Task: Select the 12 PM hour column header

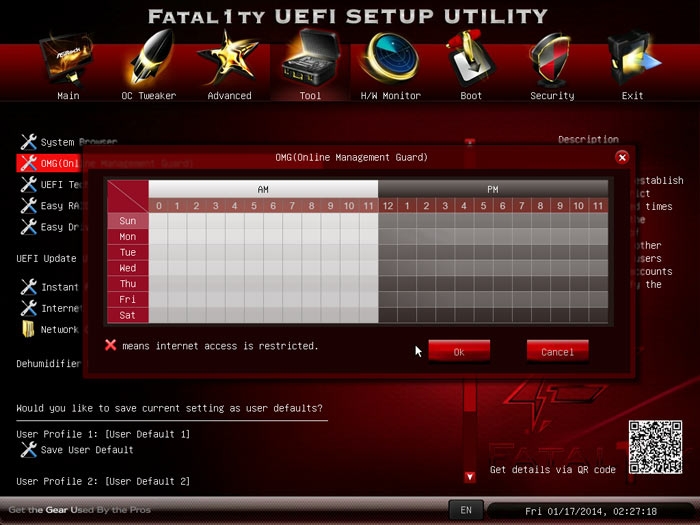Action: point(388,205)
